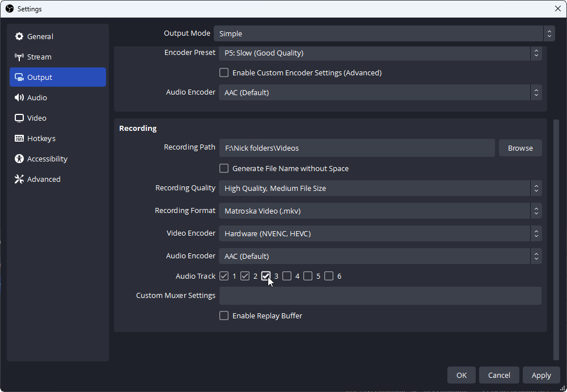Click the Apply button

[541, 375]
